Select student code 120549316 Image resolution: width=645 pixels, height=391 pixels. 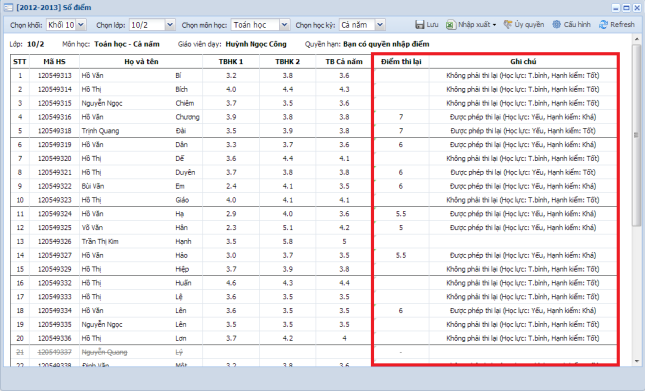(x=54, y=117)
